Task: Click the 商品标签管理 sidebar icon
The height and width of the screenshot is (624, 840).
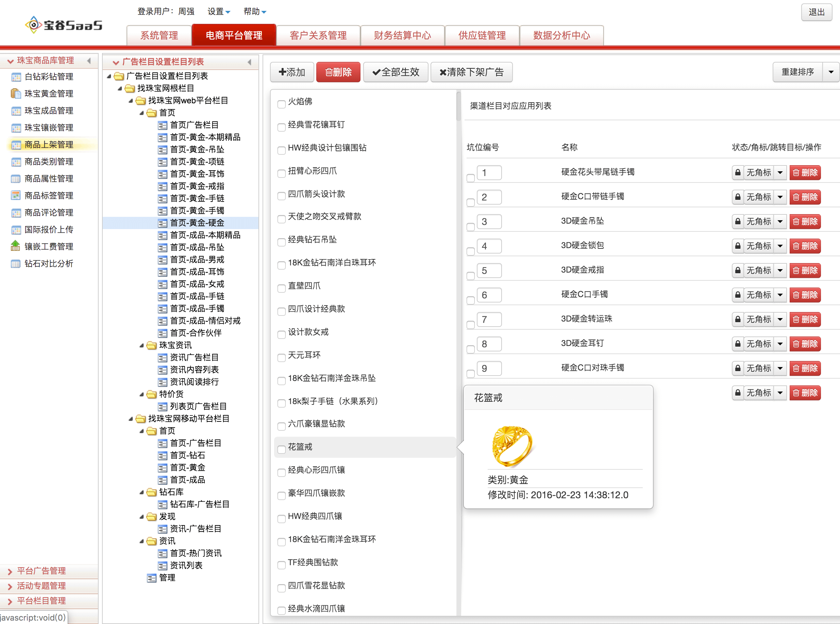Action: click(x=16, y=195)
